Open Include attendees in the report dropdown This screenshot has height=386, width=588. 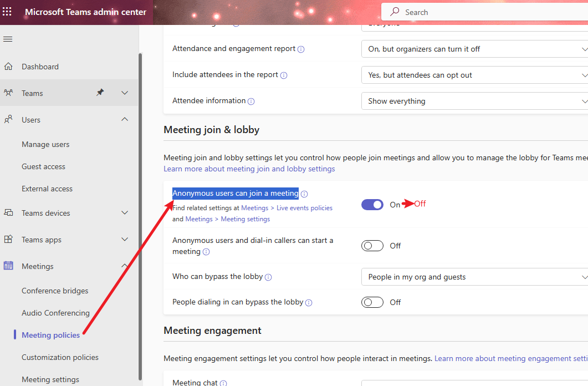[474, 75]
